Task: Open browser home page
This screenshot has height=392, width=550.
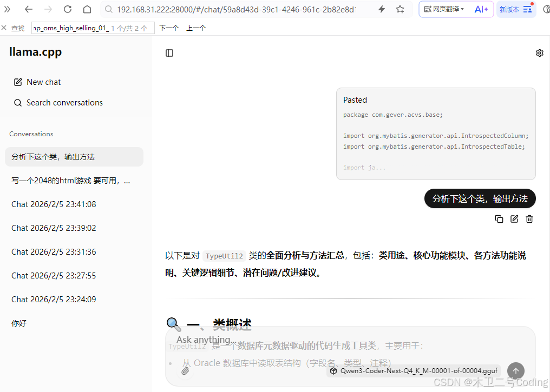Action: tap(87, 9)
